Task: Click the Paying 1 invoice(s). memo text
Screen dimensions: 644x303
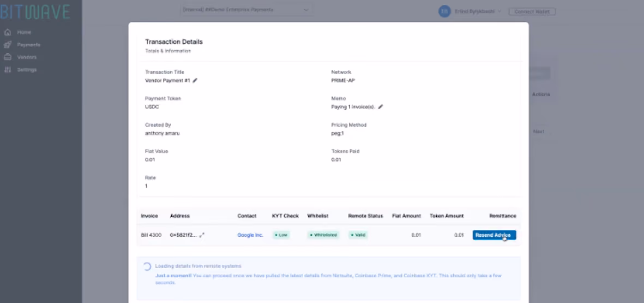Action: [353, 107]
